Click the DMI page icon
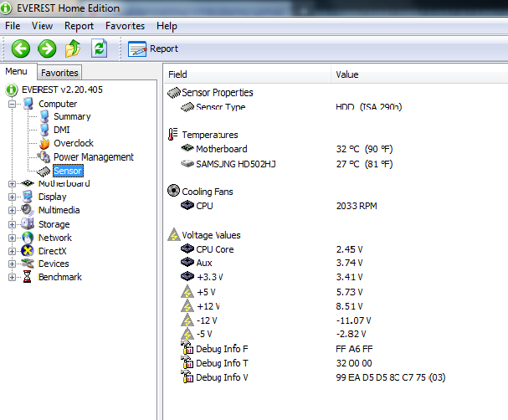Viewport: 508px width, 420px height. click(44, 130)
